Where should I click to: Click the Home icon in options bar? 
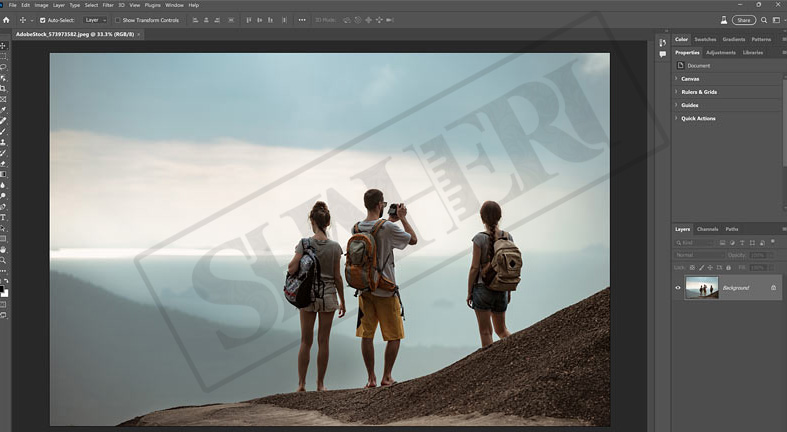(6, 20)
